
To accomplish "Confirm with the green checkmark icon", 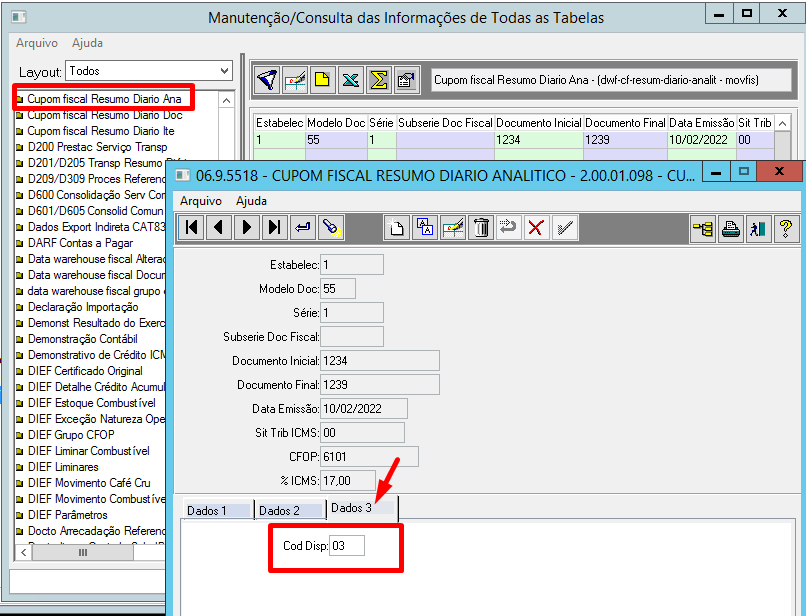I will 564,227.
